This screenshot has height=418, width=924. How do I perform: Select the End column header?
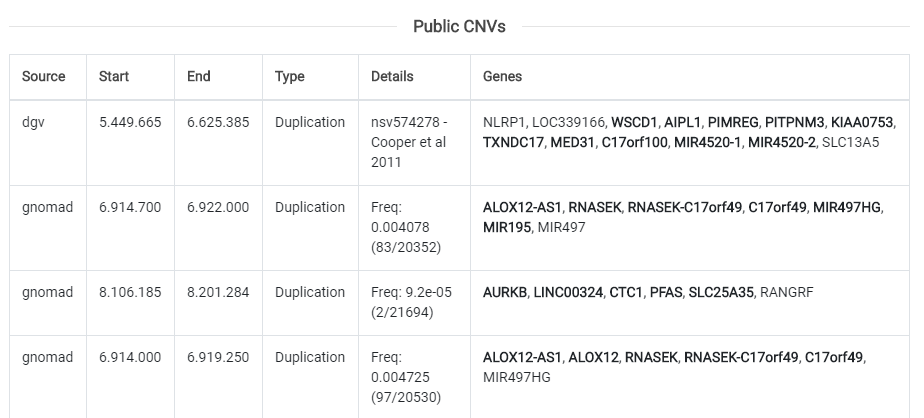click(x=199, y=76)
